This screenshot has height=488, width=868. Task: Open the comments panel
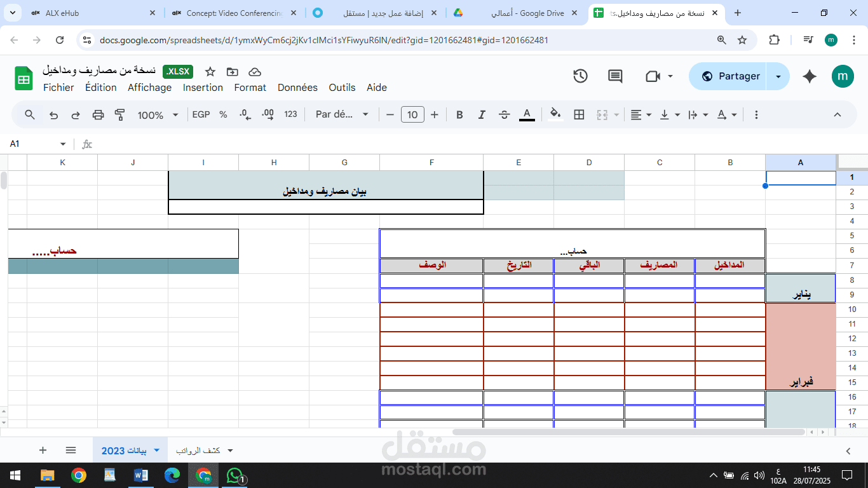[x=615, y=76]
